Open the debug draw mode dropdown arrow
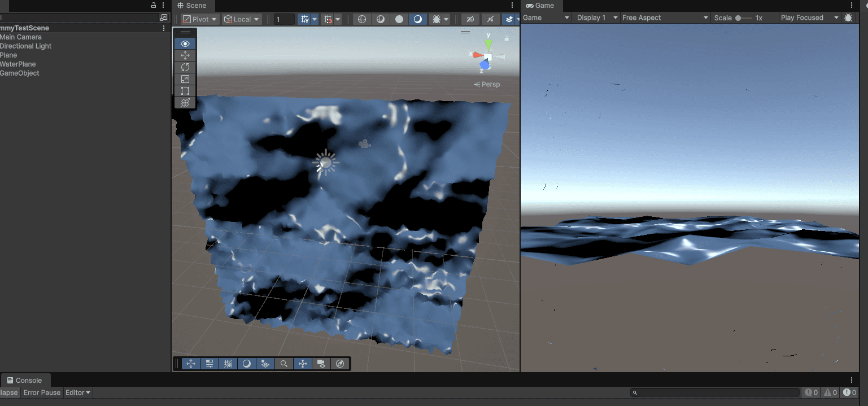This screenshot has width=868, height=406. (x=446, y=19)
